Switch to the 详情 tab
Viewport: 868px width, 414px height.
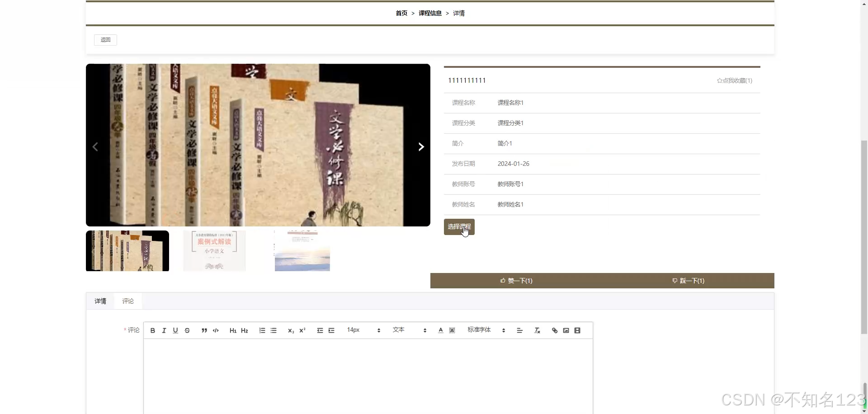click(100, 301)
